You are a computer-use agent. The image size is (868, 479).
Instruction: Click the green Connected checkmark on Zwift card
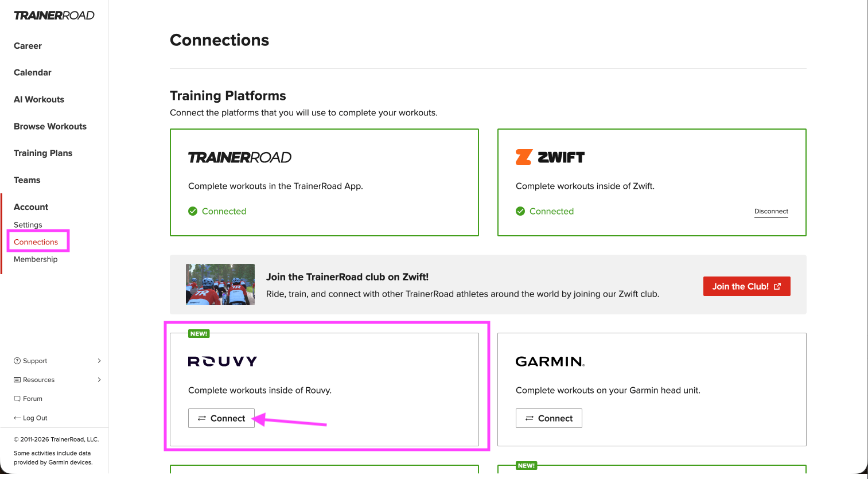coord(520,211)
